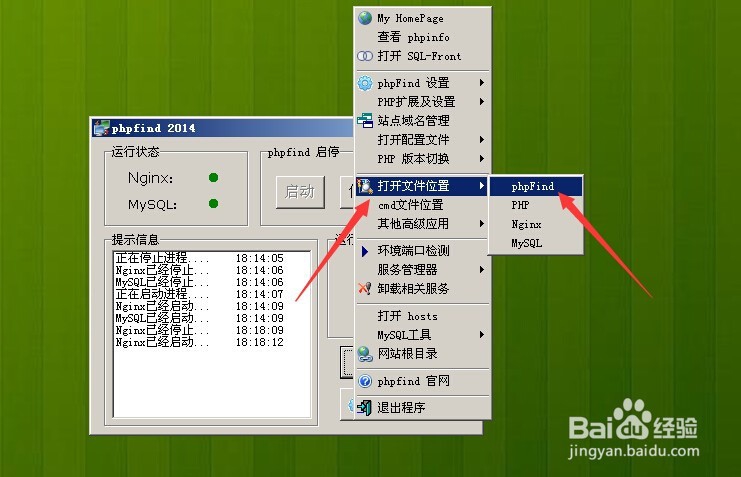This screenshot has width=741, height=477.
Task: Choose 打开 SQL-Front menu item
Action: coord(422,56)
